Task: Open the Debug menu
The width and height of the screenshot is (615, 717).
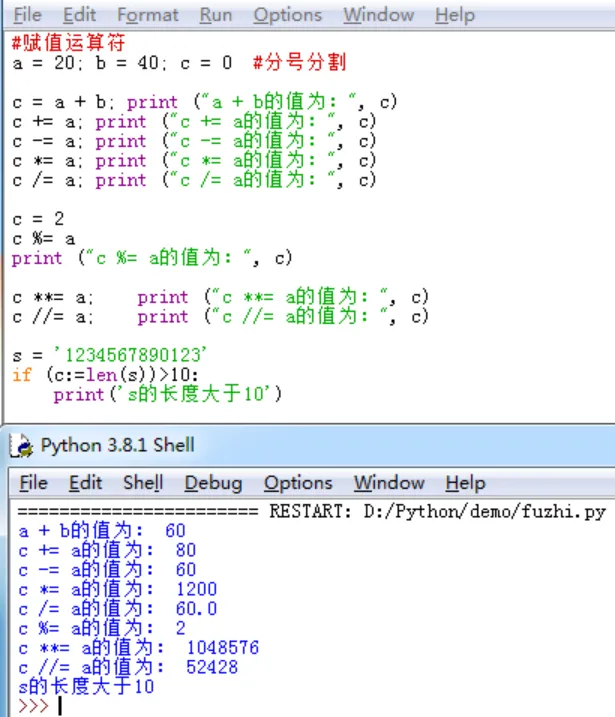Action: 213,482
